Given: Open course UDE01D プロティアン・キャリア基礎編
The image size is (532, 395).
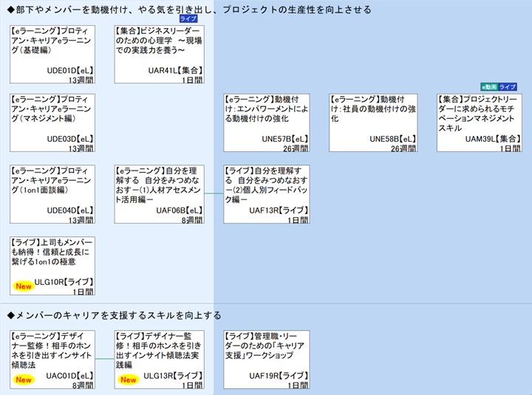Looking at the screenshot, I should click(52, 52).
